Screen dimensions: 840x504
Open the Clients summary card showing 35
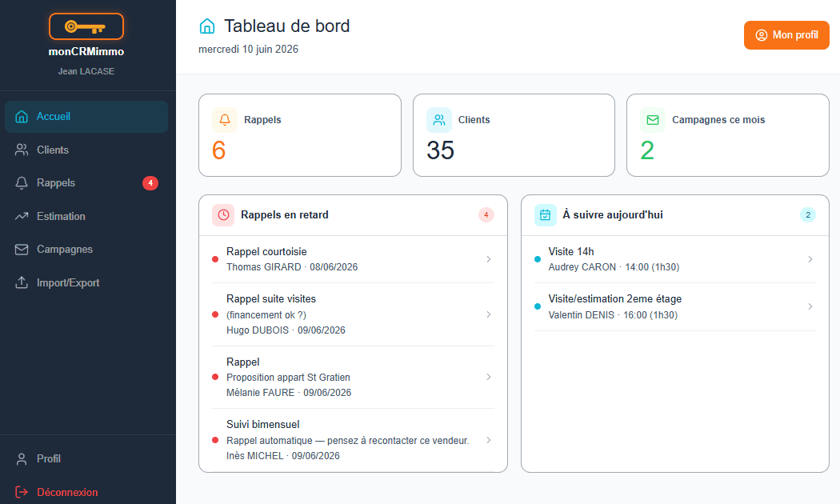point(514,135)
